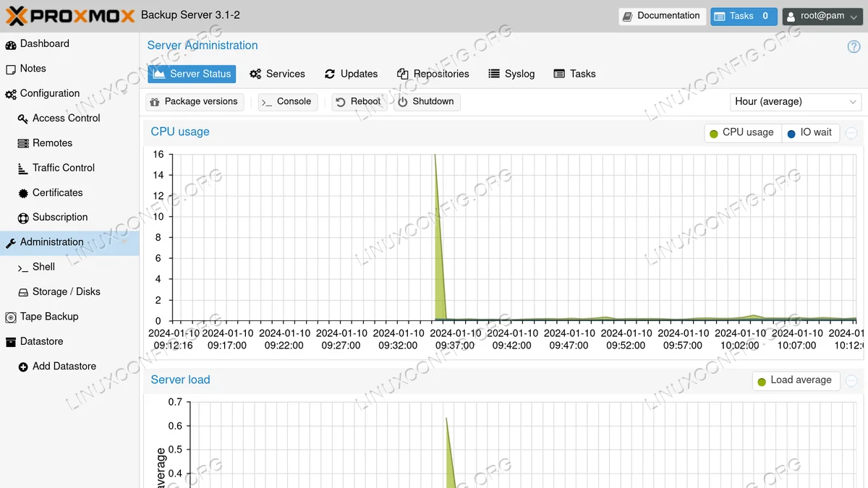Click the Datastore archive icon
The width and height of the screenshot is (868, 488).
11,342
